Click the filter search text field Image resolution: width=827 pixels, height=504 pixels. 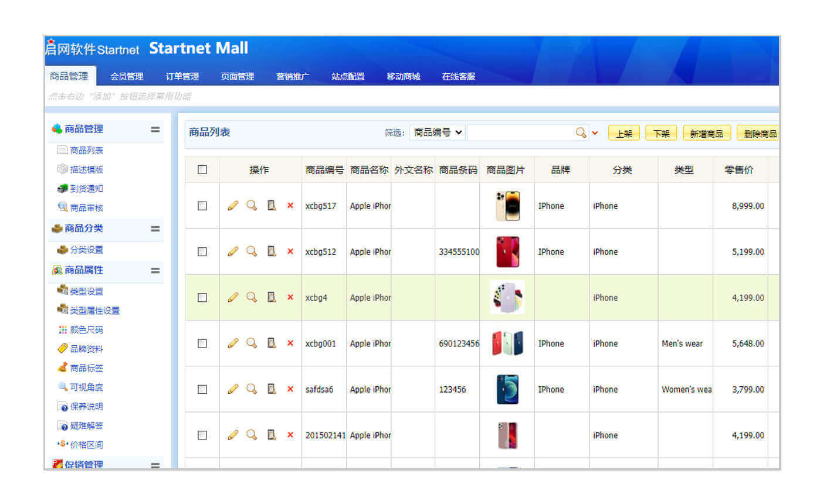[x=520, y=132]
